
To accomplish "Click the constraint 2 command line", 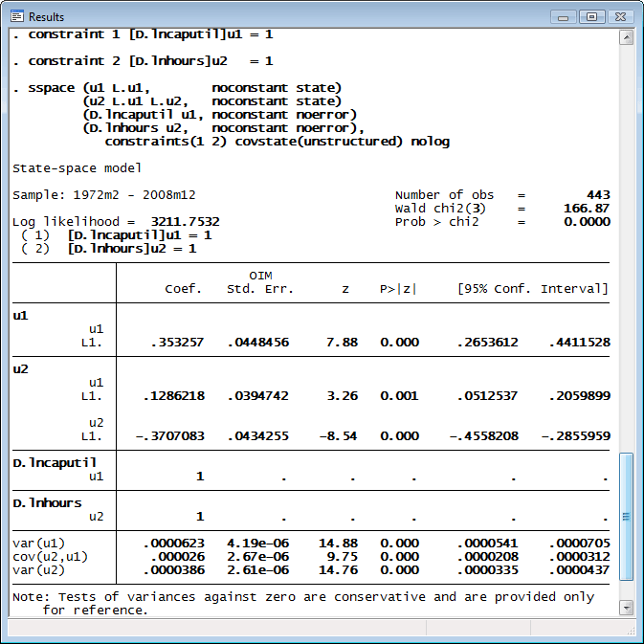I will pyautogui.click(x=143, y=61).
